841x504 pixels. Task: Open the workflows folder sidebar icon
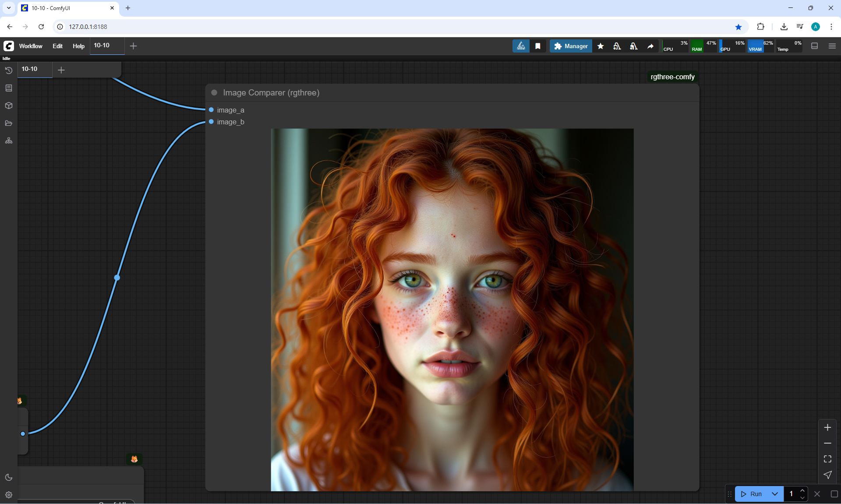point(8,123)
